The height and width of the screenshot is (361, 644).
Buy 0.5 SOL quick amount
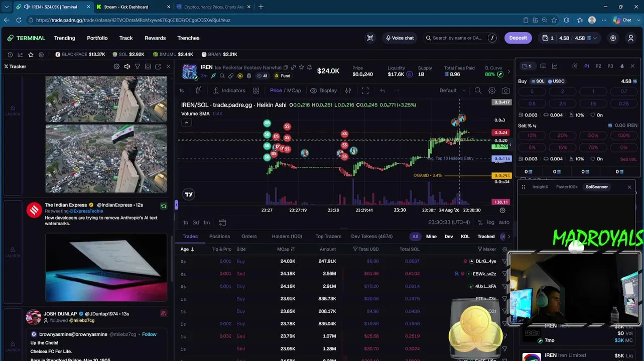click(x=532, y=104)
